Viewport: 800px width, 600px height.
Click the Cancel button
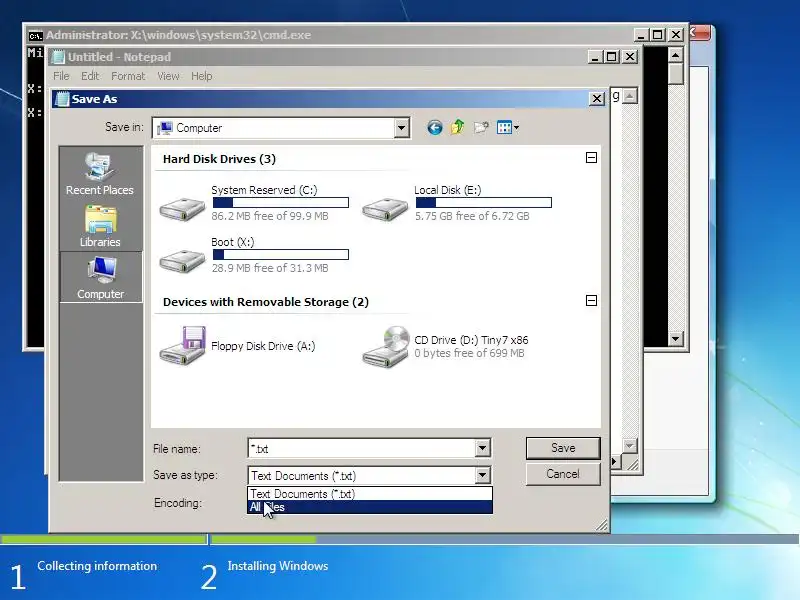(563, 474)
